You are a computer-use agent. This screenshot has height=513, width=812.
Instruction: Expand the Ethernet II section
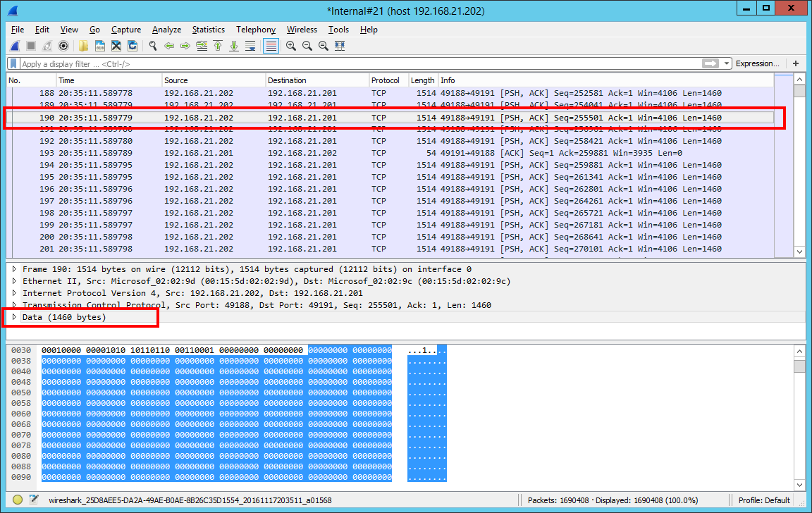tap(15, 281)
